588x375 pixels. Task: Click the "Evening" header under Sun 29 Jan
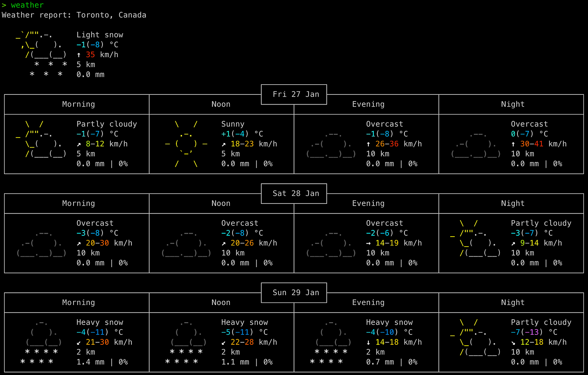pos(368,302)
